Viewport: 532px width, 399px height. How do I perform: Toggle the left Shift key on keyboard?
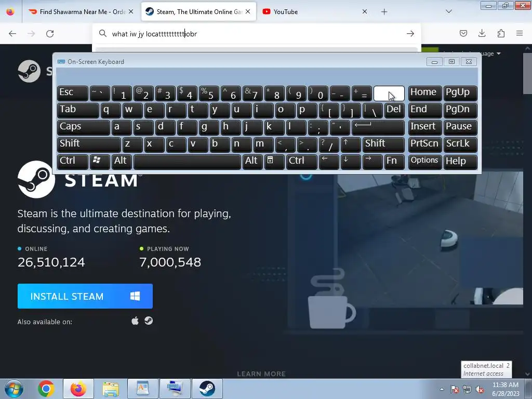coord(89,144)
